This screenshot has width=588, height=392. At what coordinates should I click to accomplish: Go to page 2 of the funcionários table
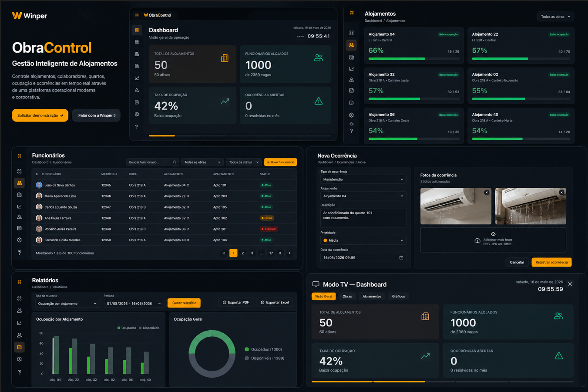pos(242,253)
